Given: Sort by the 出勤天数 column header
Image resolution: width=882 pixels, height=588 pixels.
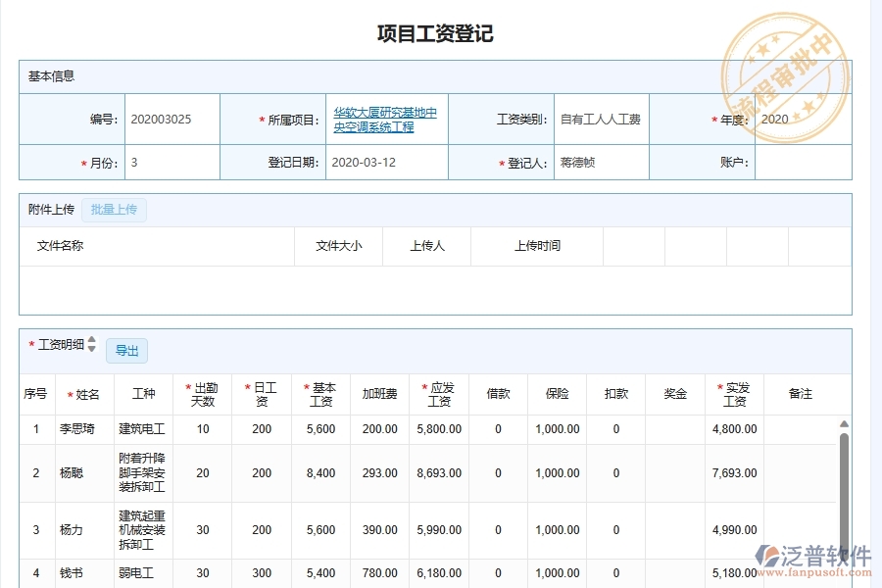Looking at the screenshot, I should (x=202, y=393).
